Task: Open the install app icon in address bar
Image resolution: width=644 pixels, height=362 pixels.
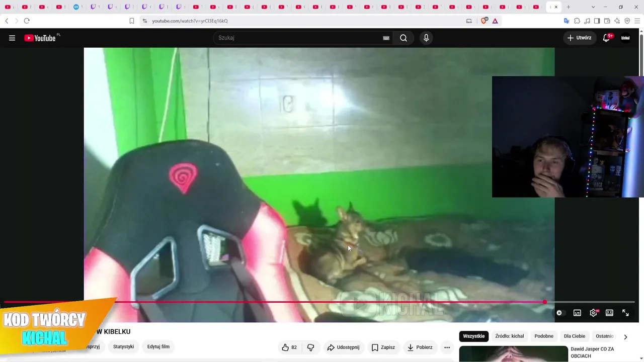Action: [469, 21]
